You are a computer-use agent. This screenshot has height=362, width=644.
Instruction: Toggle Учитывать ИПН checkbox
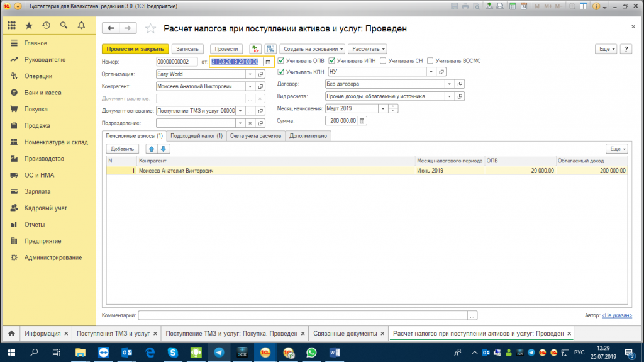(x=332, y=60)
